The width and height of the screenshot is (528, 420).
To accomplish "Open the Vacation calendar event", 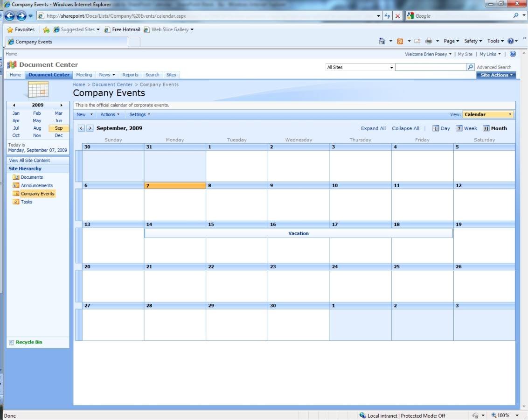I will pyautogui.click(x=299, y=233).
